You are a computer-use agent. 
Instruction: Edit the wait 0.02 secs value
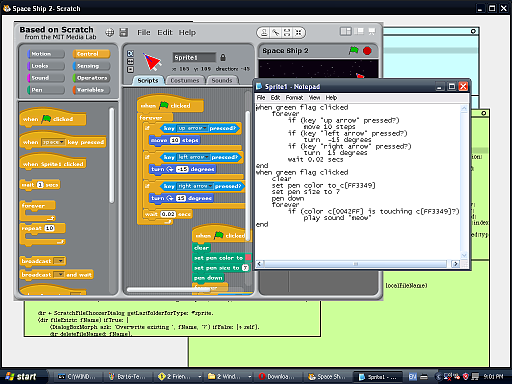tap(168, 214)
